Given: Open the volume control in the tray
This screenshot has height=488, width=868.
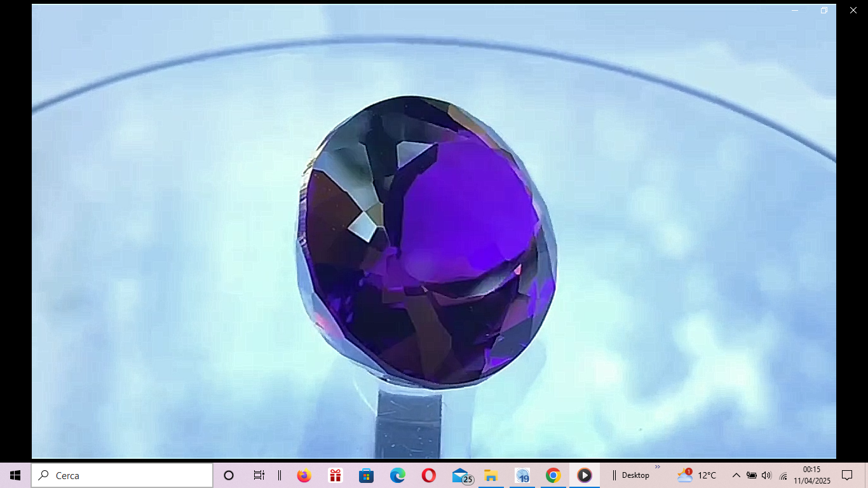Looking at the screenshot, I should [766, 475].
